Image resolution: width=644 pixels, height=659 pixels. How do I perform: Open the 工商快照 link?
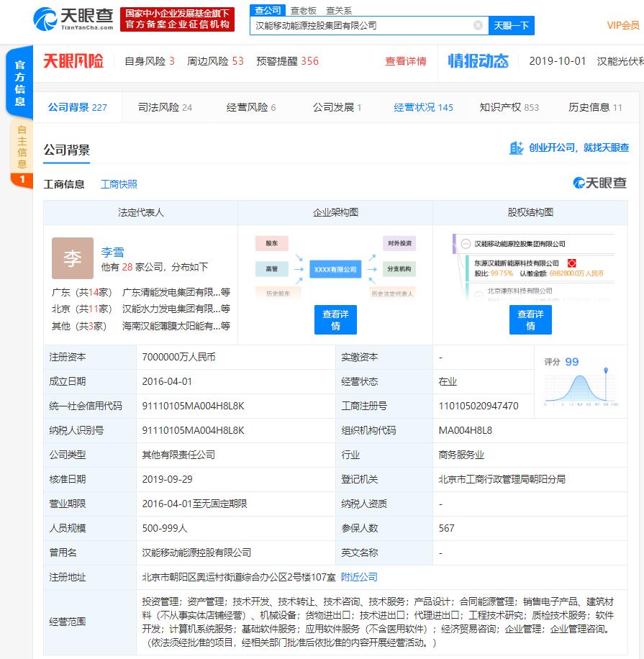point(119,184)
